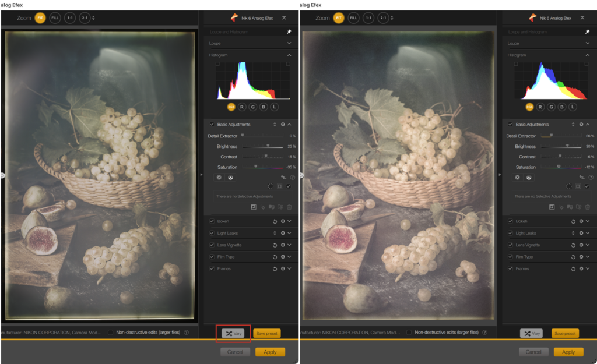Image resolution: width=597 pixels, height=364 pixels.
Task: Remove the Light Leaks filter in right window
Action: [581, 233]
